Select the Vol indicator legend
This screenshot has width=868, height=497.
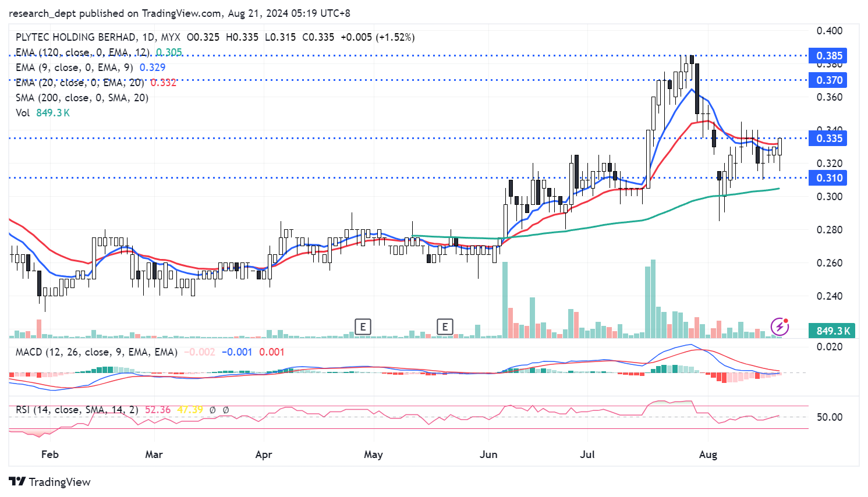[x=23, y=113]
